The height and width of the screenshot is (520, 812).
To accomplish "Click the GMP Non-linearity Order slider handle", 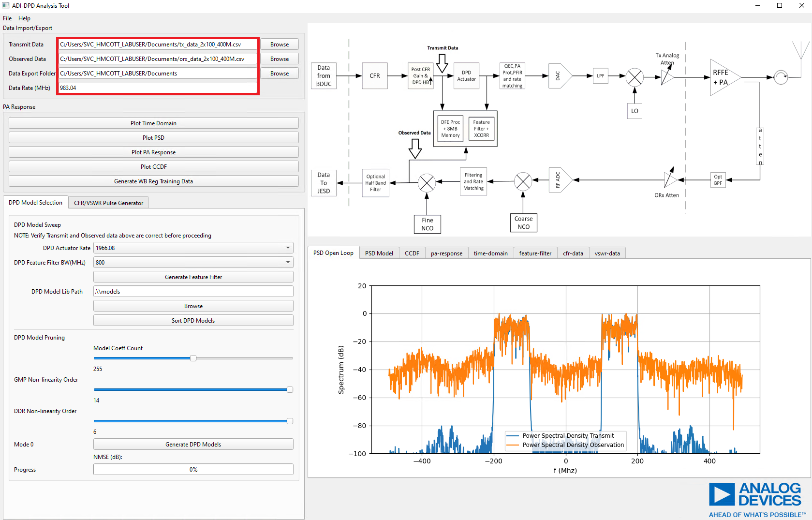I will pyautogui.click(x=289, y=389).
